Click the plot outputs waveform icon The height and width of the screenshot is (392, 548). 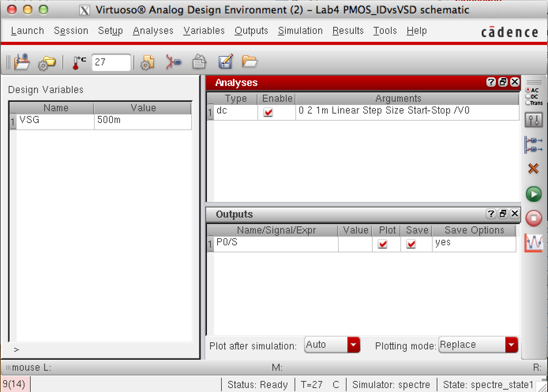click(534, 243)
